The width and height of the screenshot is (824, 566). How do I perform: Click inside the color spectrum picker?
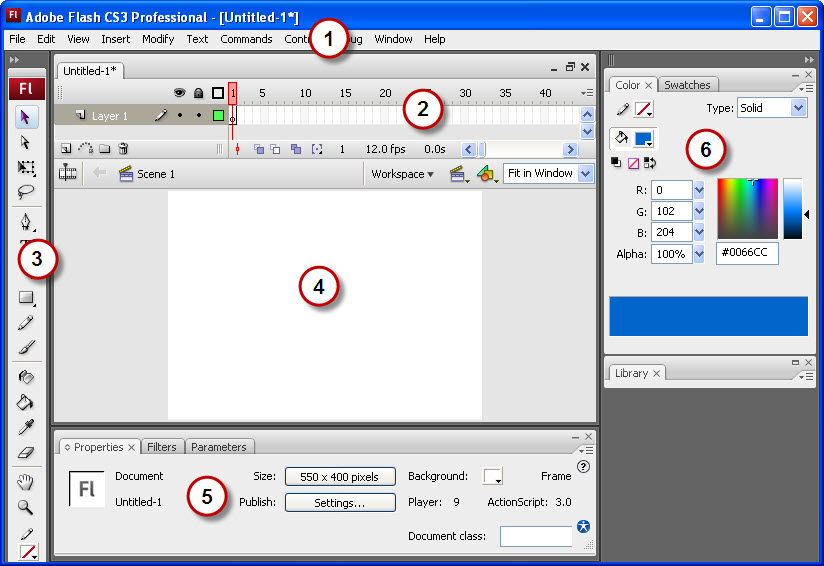747,209
